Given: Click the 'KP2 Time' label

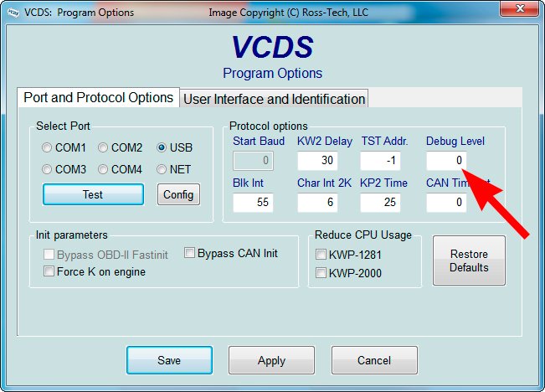Looking at the screenshot, I should [383, 183].
